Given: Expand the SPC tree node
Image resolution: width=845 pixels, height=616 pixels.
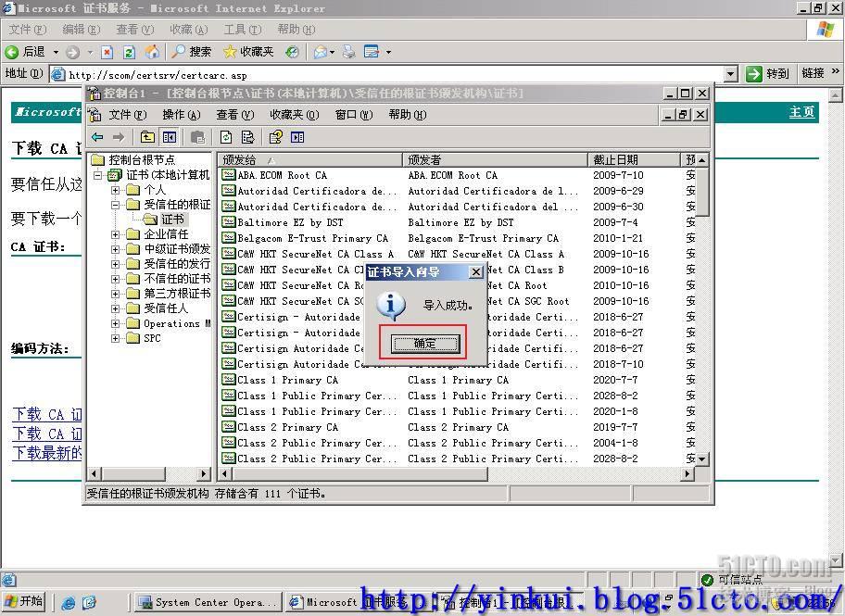Looking at the screenshot, I should pyautogui.click(x=115, y=338).
